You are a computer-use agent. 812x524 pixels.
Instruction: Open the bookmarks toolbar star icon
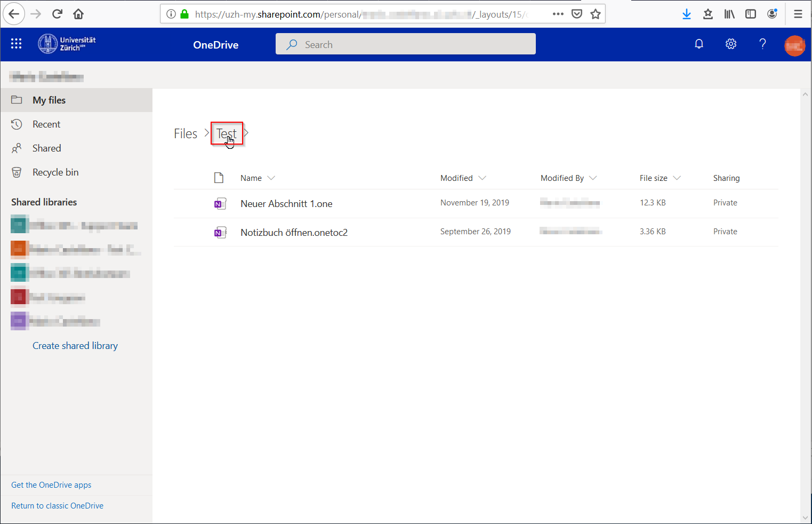708,14
